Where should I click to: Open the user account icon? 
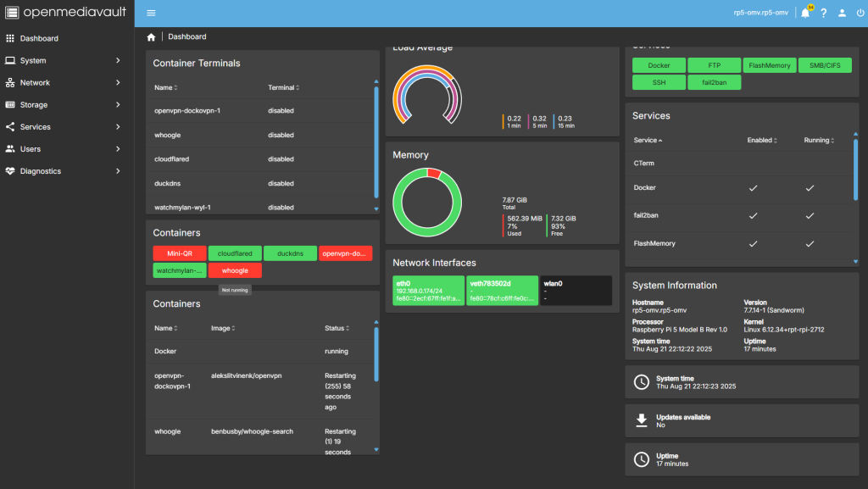click(842, 13)
